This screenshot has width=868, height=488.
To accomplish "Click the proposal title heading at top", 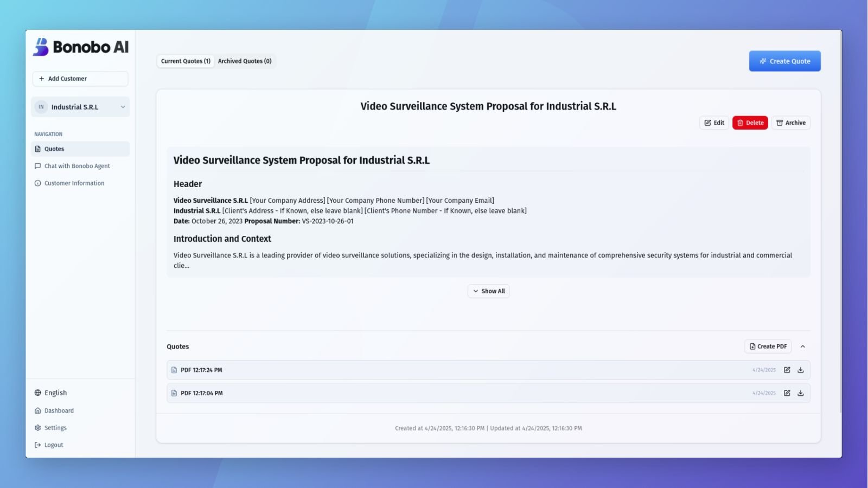I will coord(488,106).
